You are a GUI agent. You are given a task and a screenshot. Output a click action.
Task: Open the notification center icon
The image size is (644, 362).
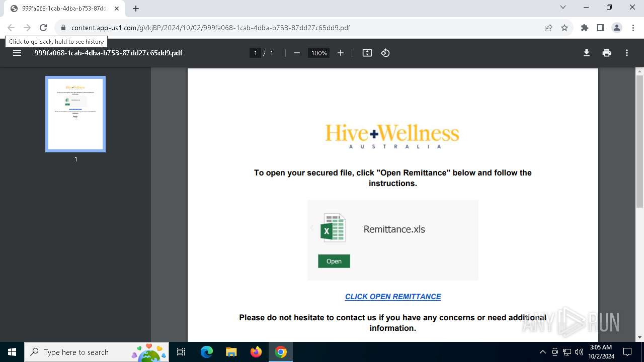pyautogui.click(x=627, y=352)
